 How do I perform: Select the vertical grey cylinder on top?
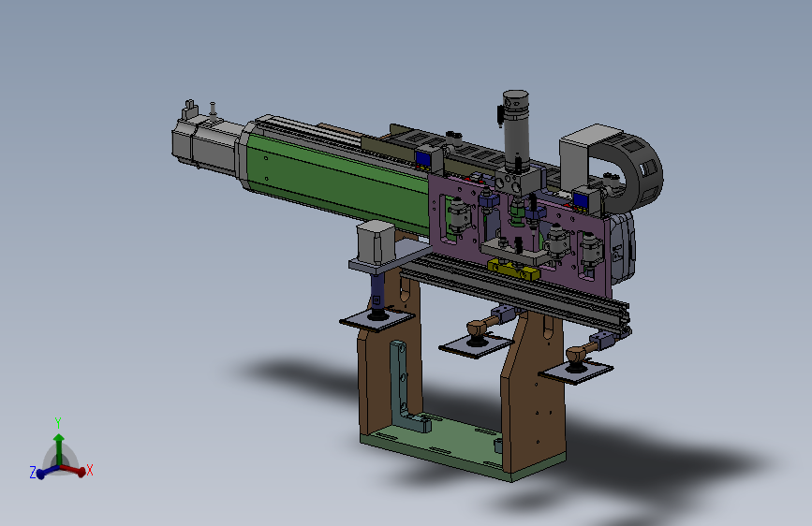(x=516, y=128)
